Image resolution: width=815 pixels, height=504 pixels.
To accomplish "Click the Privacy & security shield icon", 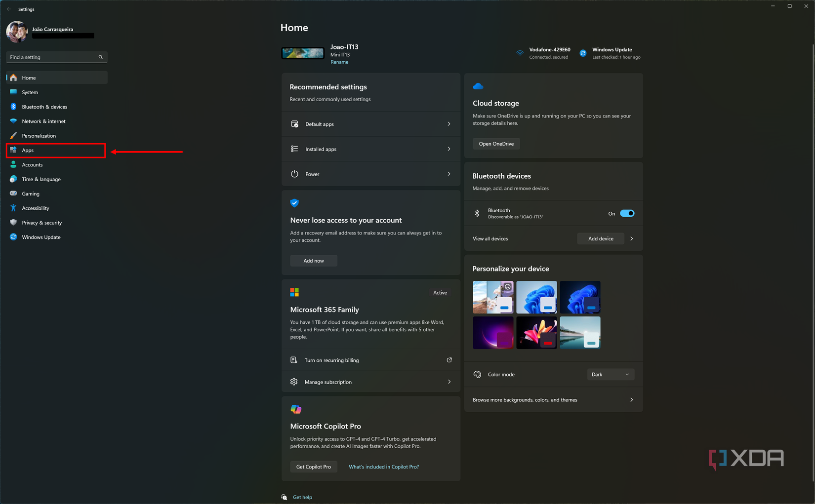I will coord(13,223).
